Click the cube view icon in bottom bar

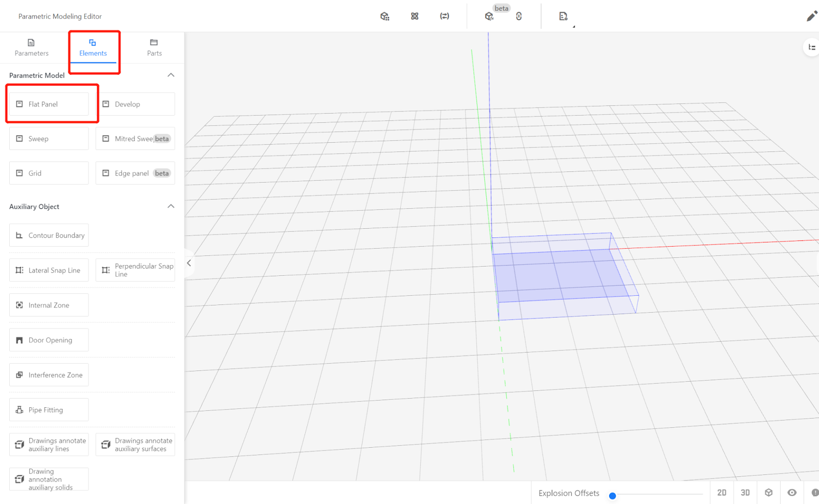tap(768, 492)
